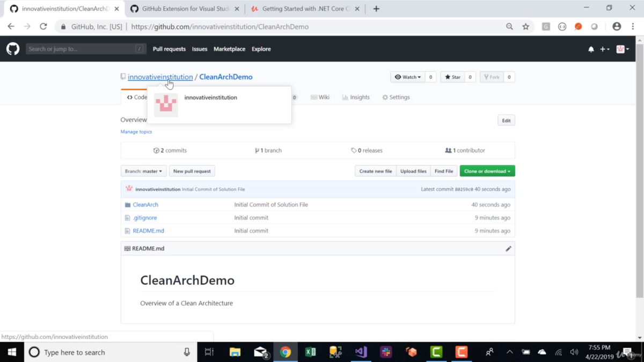Open the Fork count showing 0
The image size is (644, 362).
(x=509, y=77)
